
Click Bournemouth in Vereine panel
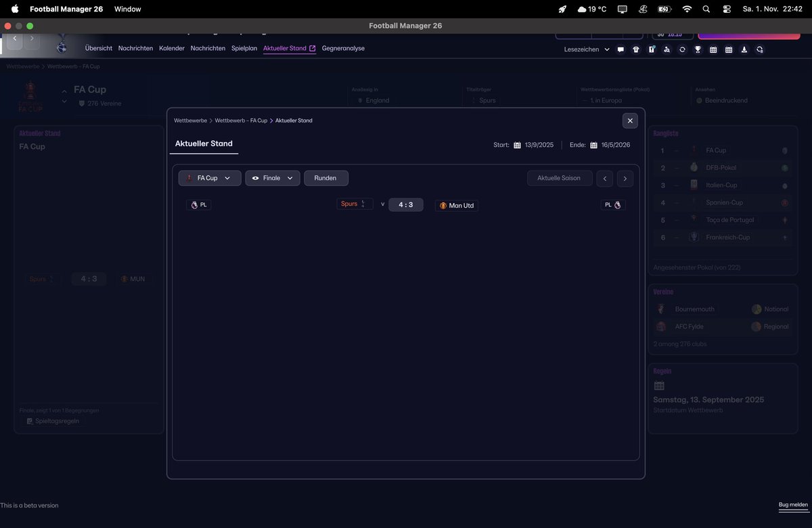694,309
